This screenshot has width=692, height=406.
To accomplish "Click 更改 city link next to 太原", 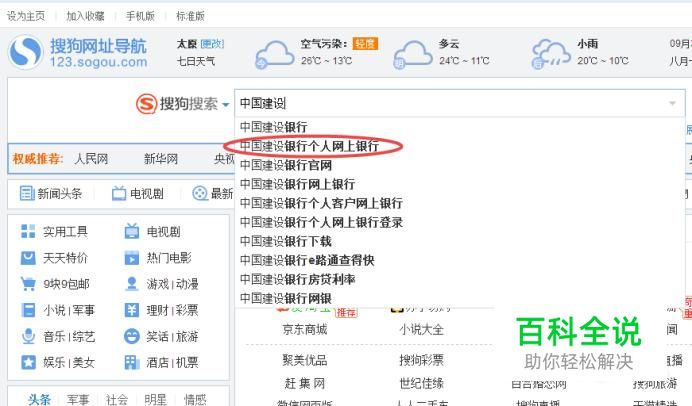I will [212, 44].
